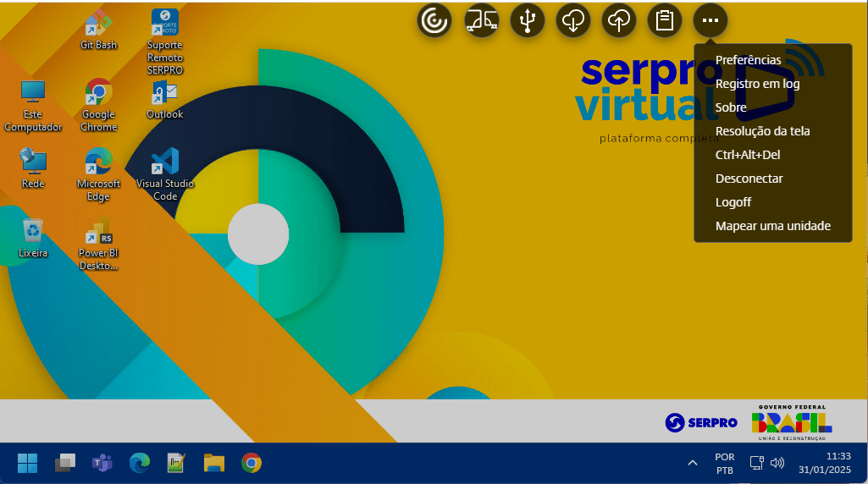The height and width of the screenshot is (484, 868).
Task: Select the Google Chrome desktop shortcut
Action: tap(98, 105)
